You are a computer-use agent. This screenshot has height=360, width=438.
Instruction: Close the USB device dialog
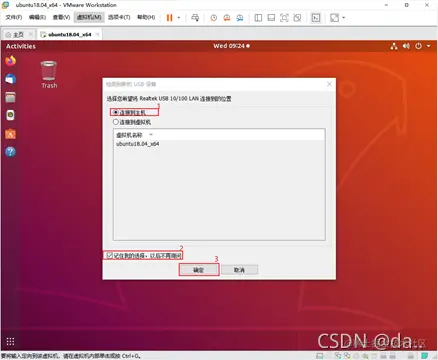coord(329,84)
